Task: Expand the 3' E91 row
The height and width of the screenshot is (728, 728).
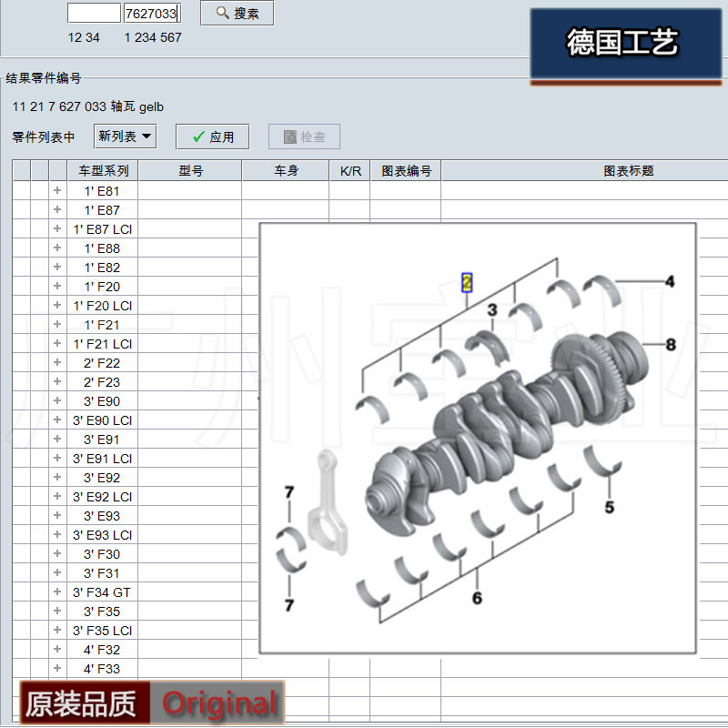Action: (57, 439)
